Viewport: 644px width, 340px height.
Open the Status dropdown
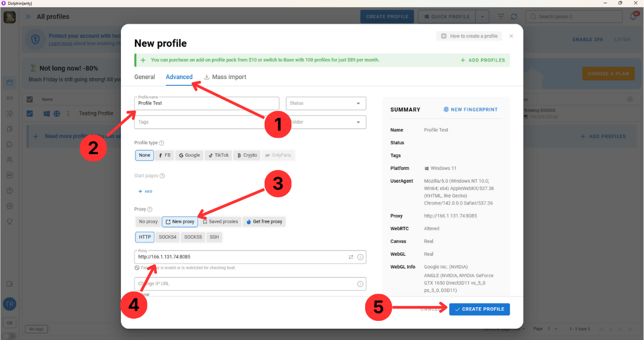pos(326,103)
